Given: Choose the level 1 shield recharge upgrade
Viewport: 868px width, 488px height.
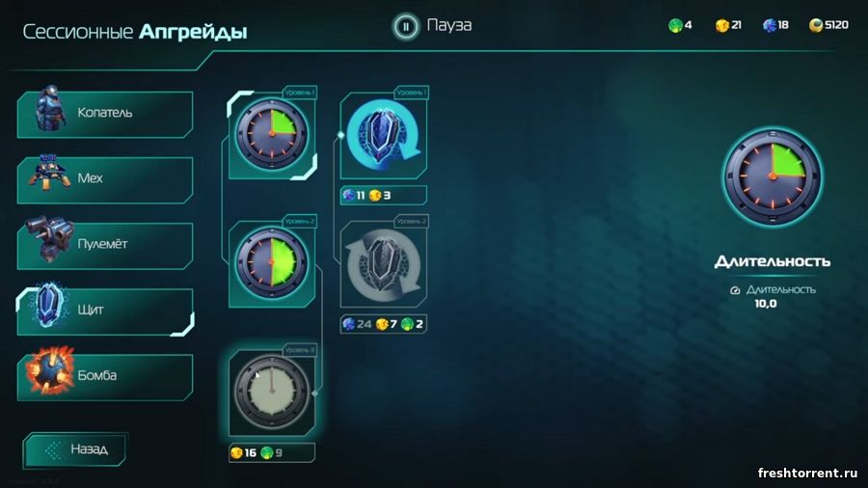Looking at the screenshot, I should (383, 134).
